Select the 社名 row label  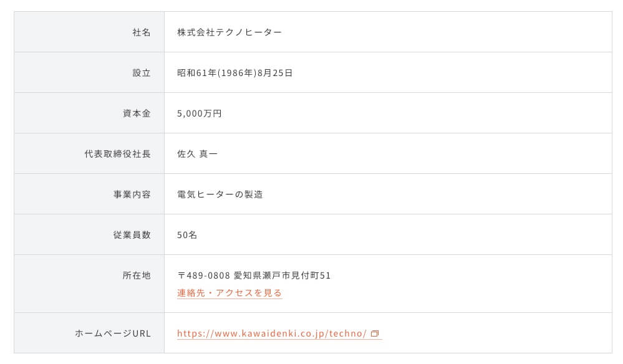(142, 32)
